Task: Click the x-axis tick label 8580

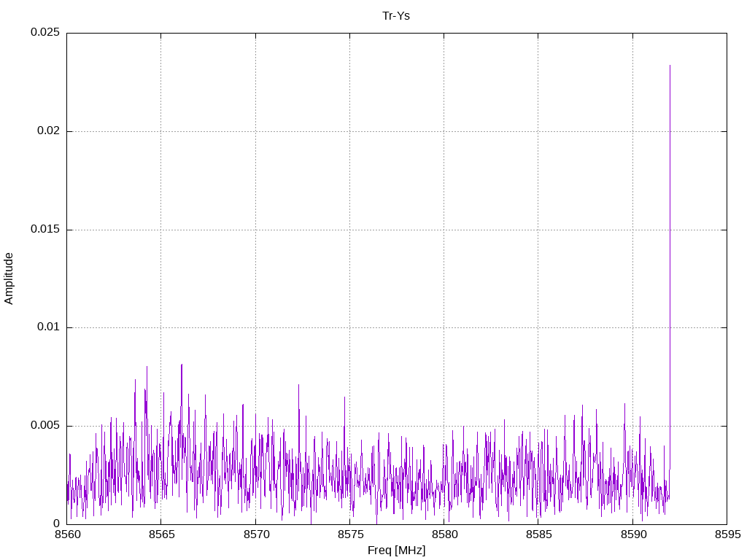Action: [444, 534]
